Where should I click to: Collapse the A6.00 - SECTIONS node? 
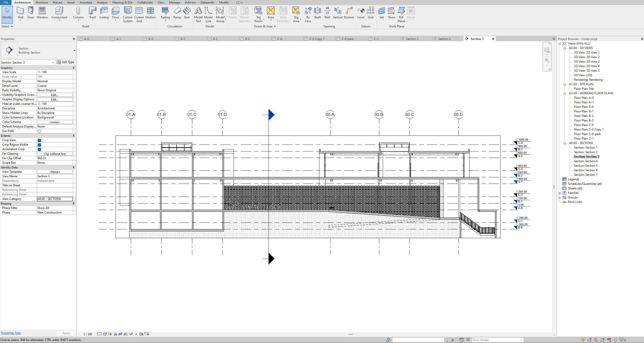click(x=564, y=143)
